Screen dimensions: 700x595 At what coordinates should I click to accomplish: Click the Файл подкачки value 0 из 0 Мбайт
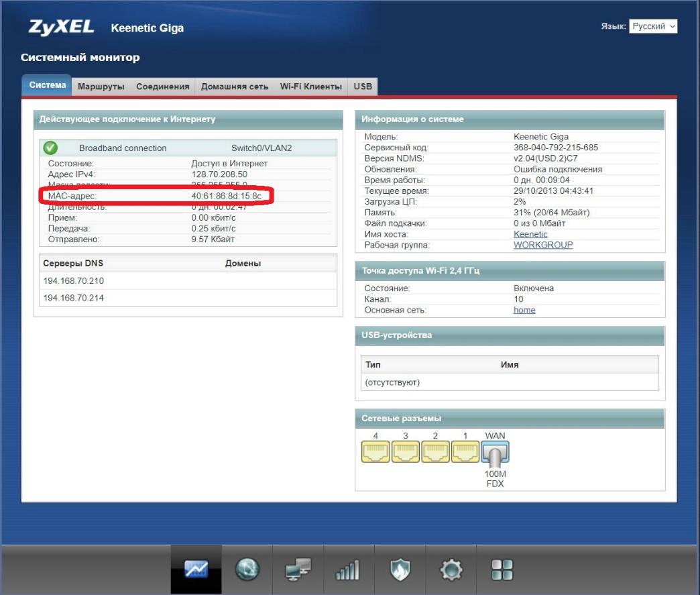[539, 223]
